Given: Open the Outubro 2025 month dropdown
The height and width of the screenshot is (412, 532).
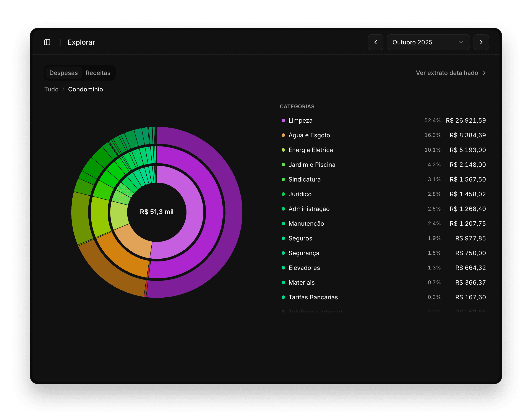Looking at the screenshot, I should 428,42.
